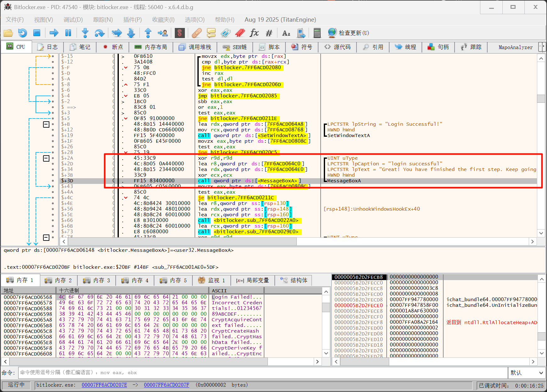Viewport: 547px width, 392px height.
Task: Switch to the 断点 tab
Action: [113, 47]
